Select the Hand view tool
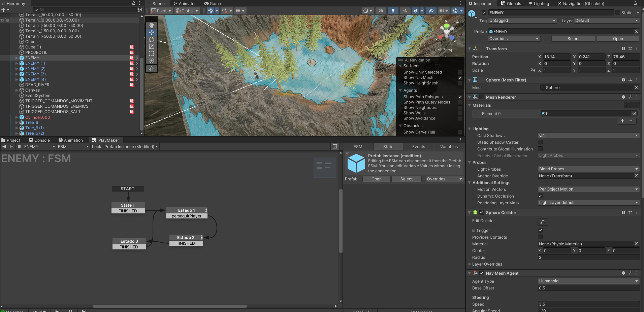This screenshot has width=644, height=312. pos(152,25)
